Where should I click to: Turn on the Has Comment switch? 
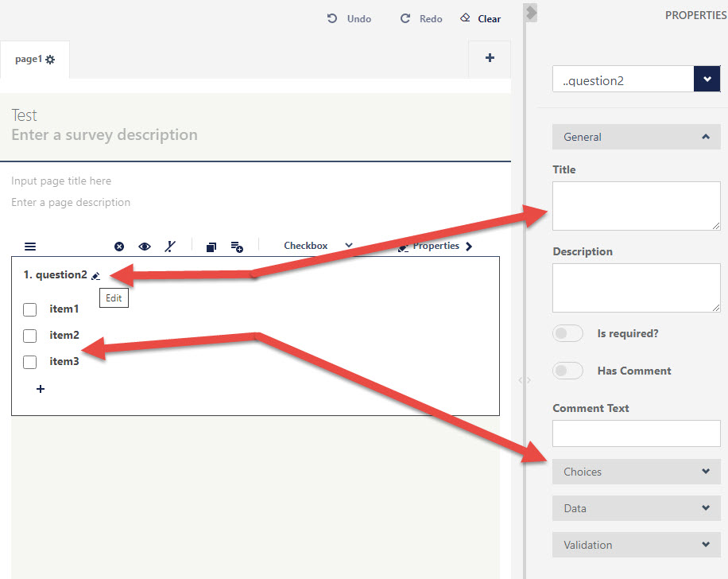coord(567,371)
